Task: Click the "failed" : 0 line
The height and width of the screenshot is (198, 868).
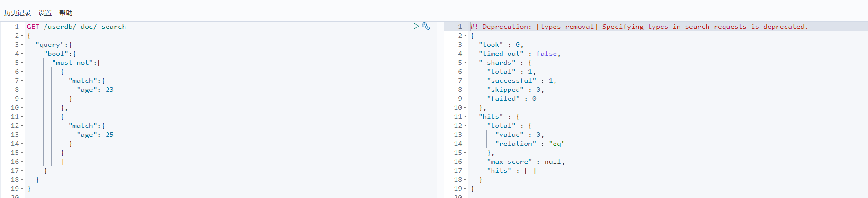Action: click(x=512, y=99)
